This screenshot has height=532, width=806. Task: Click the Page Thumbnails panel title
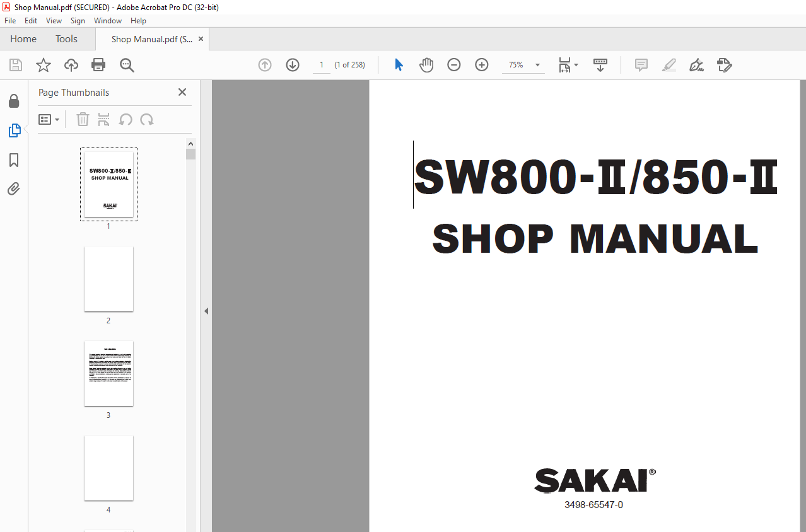[74, 93]
